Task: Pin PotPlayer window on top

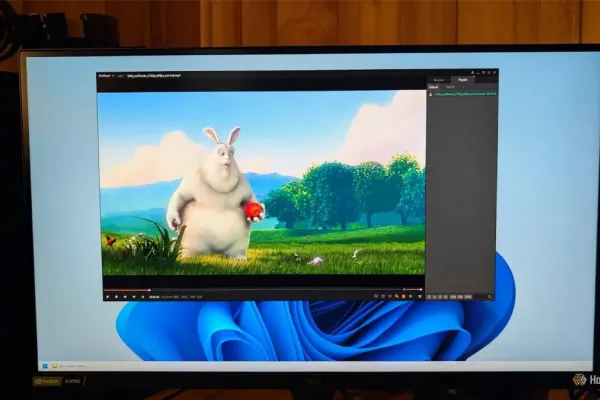Action: [x=473, y=72]
